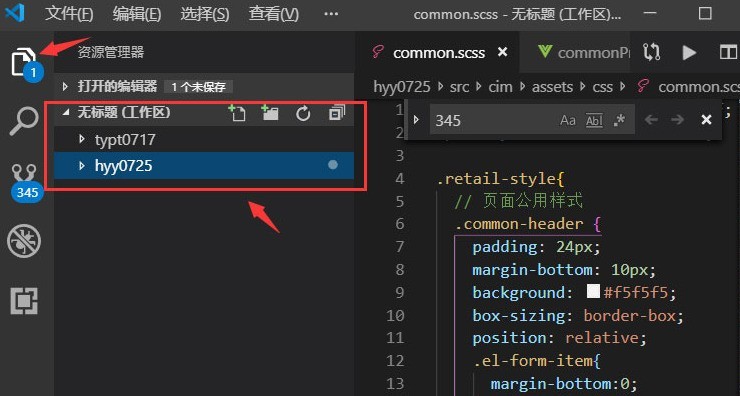Run code with the play icon

click(689, 52)
